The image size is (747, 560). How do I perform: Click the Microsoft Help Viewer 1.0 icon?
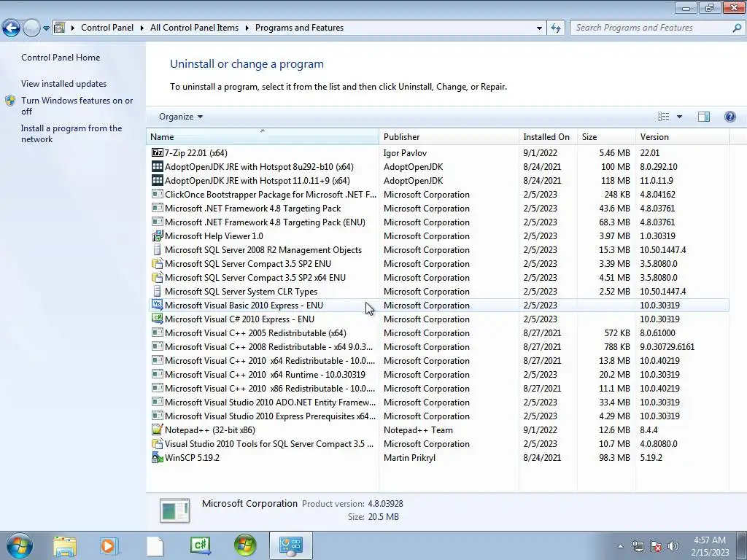coord(158,236)
